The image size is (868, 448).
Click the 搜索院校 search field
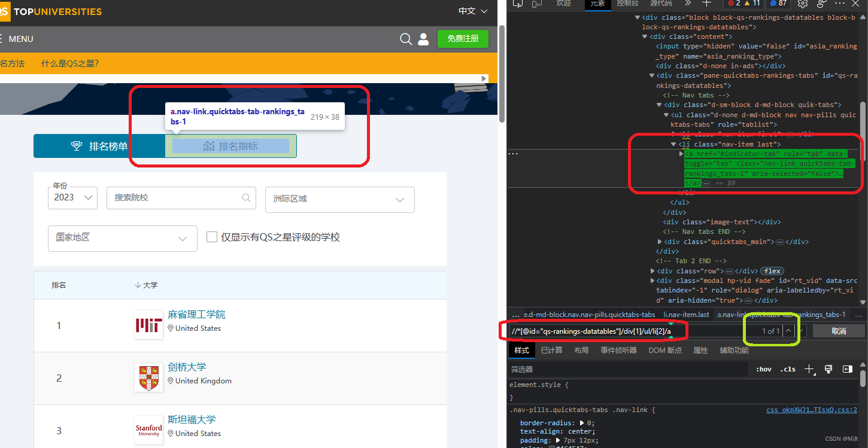181,198
